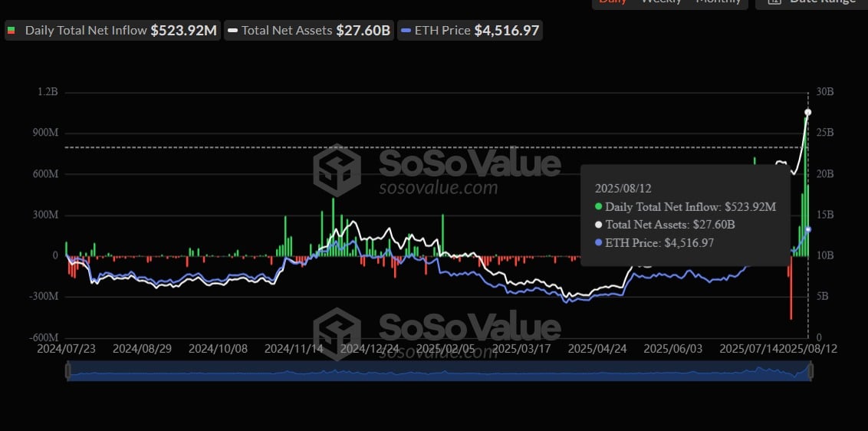Image resolution: width=868 pixels, height=431 pixels.
Task: Click the blue ETH Price legend marker
Action: 405,31
